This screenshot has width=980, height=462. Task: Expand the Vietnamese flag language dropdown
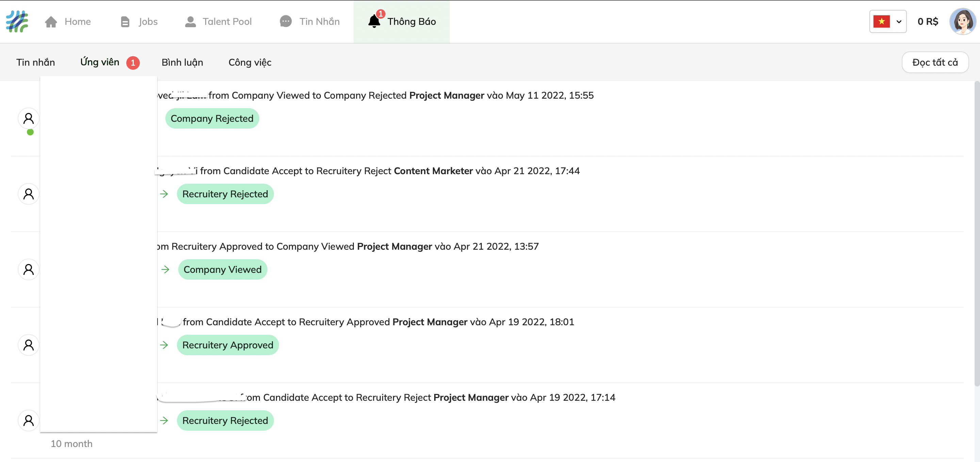click(881, 21)
